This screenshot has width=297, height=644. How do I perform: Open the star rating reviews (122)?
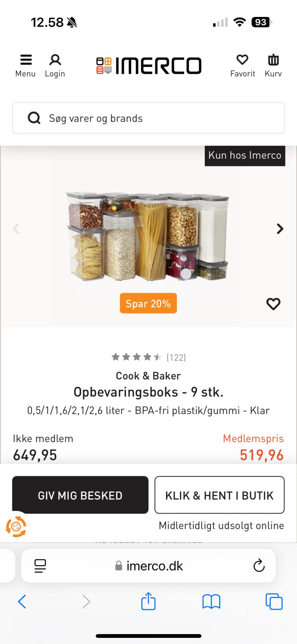pos(148,357)
